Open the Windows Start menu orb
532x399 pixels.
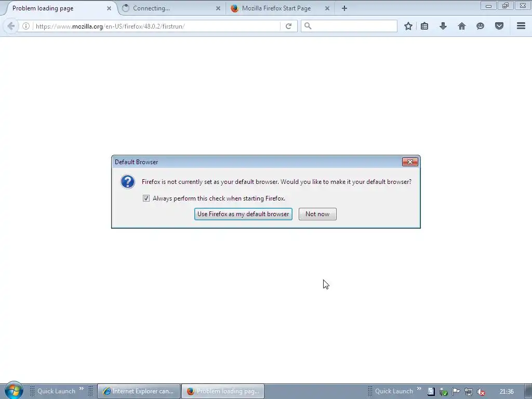14,391
